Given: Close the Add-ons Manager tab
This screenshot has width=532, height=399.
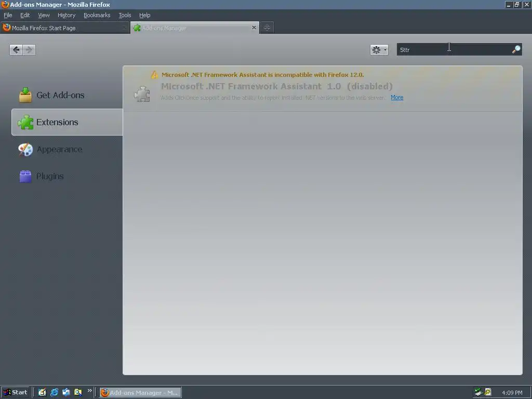Looking at the screenshot, I should point(254,28).
